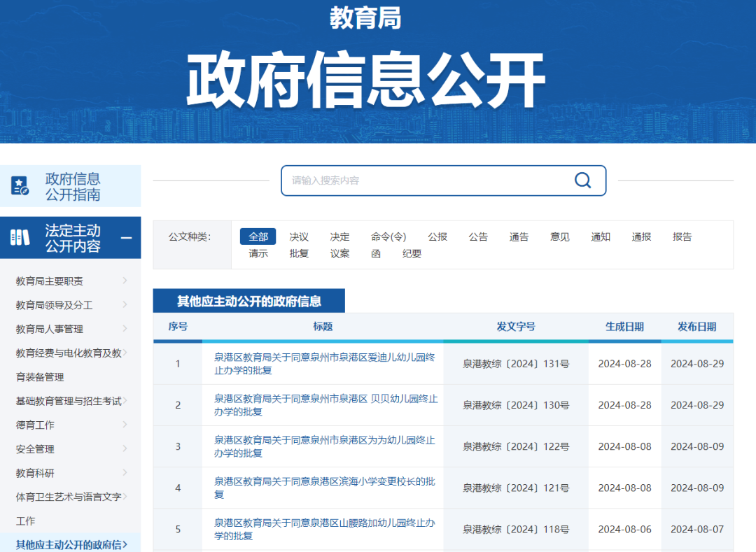Open the 滨海小学变更校长 approval link

(x=325, y=488)
